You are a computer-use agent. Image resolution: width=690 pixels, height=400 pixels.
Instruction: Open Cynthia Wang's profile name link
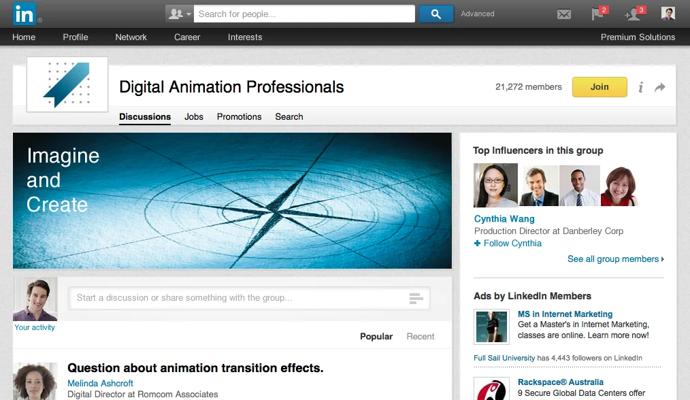(x=504, y=219)
